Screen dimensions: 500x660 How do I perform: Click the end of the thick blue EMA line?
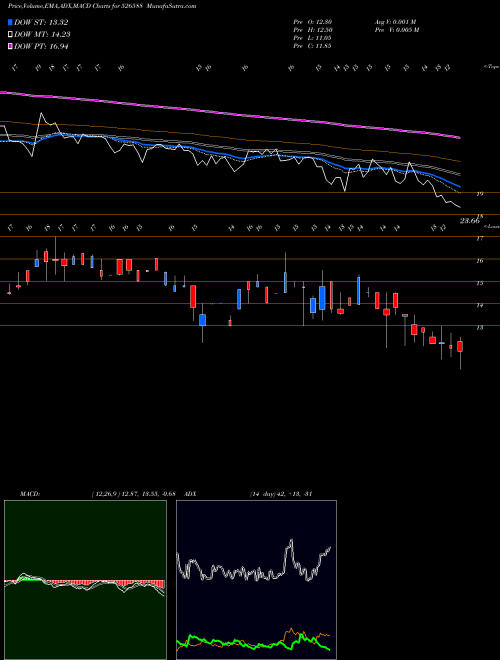tap(459, 186)
